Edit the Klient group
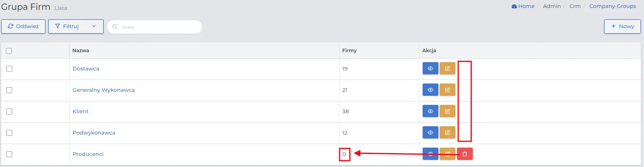 [448, 111]
